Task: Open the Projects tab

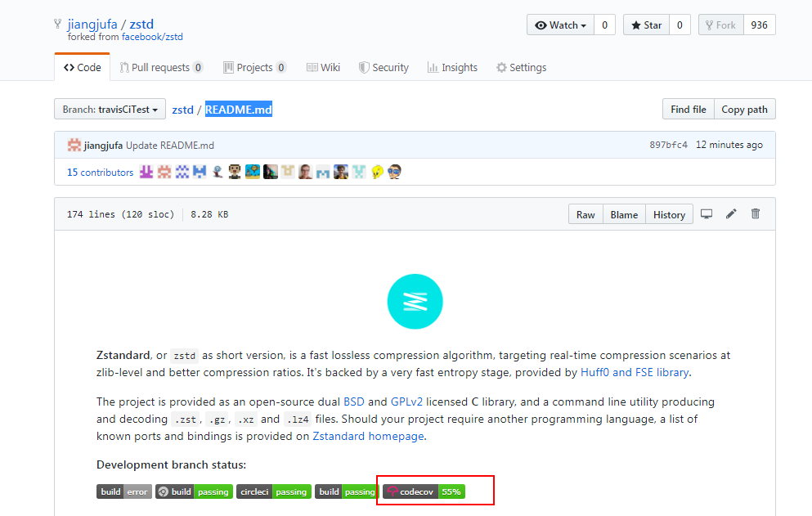Action: (254, 67)
